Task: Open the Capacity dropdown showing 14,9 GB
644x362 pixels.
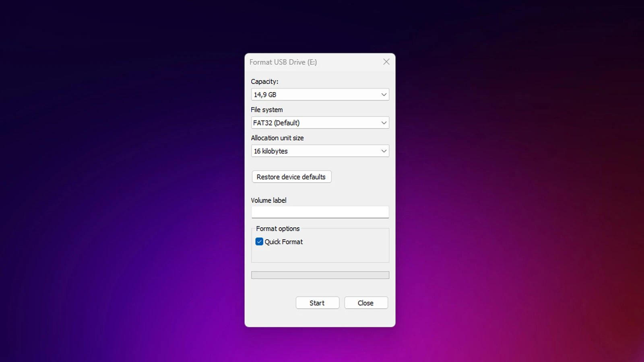Action: 314,95
